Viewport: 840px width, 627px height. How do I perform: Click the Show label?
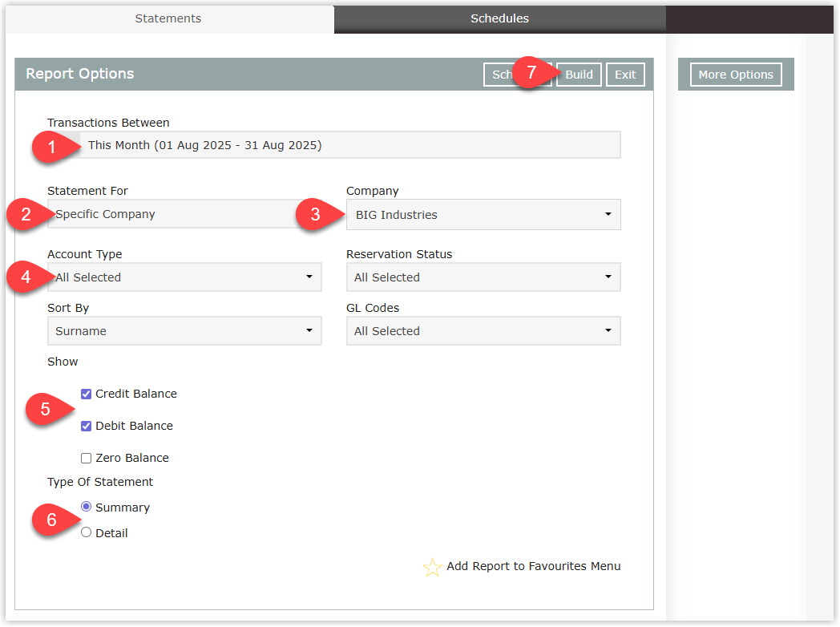pos(63,362)
